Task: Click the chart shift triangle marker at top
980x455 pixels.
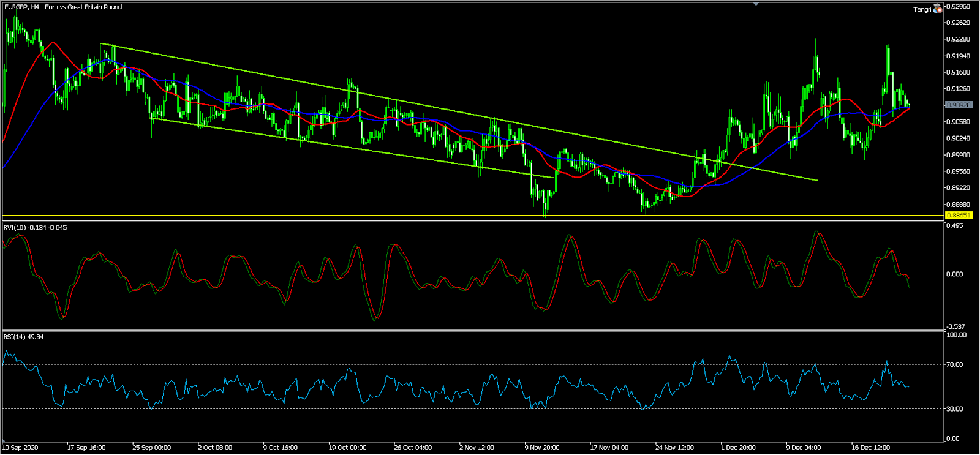Action: point(756,4)
